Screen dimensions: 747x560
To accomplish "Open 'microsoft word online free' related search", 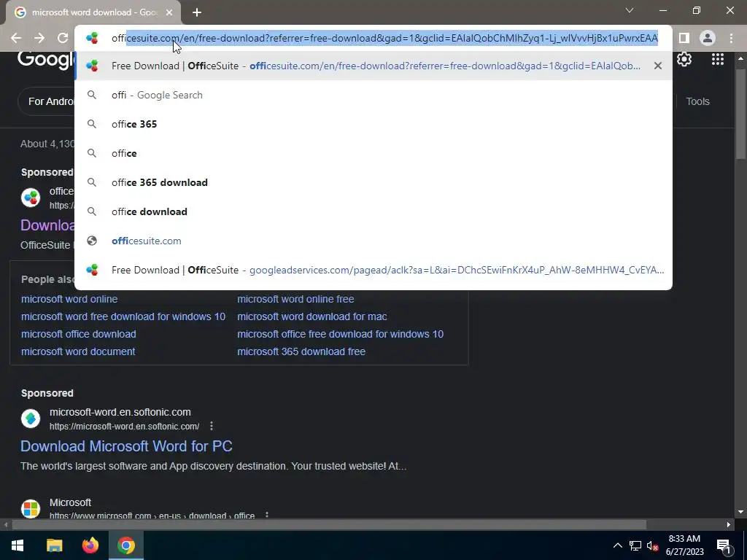I will click(x=295, y=299).
